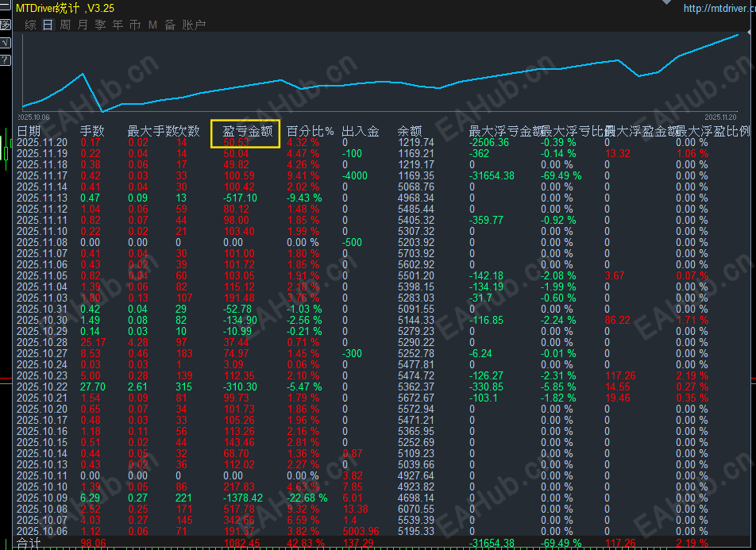Click the 13.32 floating profit value
This screenshot has height=550, width=756.
click(x=618, y=154)
